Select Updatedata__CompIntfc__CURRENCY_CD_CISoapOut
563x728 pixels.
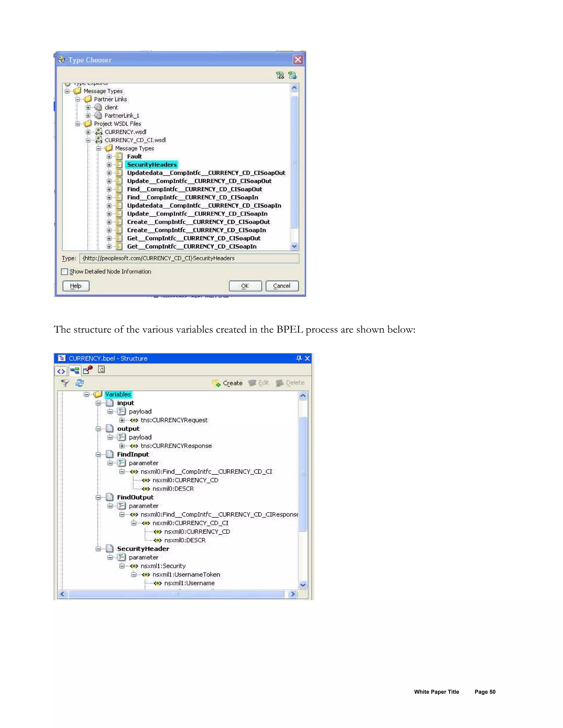coord(206,173)
